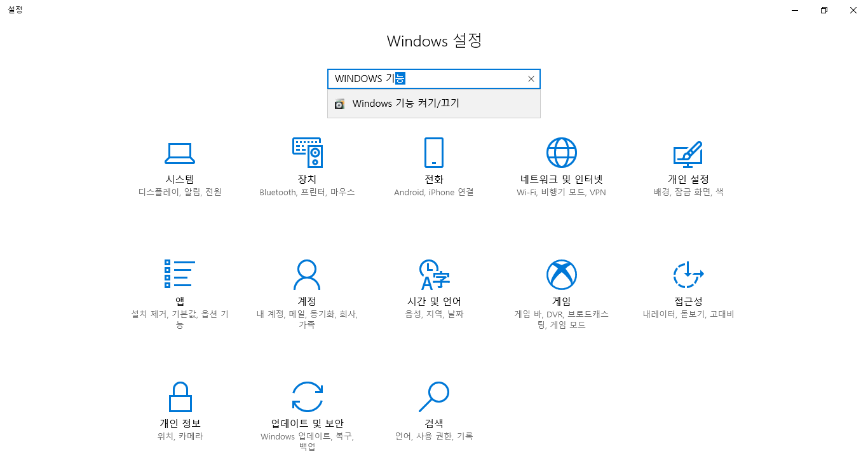Click the text 언어, 사용 권한, 기록
The height and width of the screenshot is (463, 868).
click(434, 436)
